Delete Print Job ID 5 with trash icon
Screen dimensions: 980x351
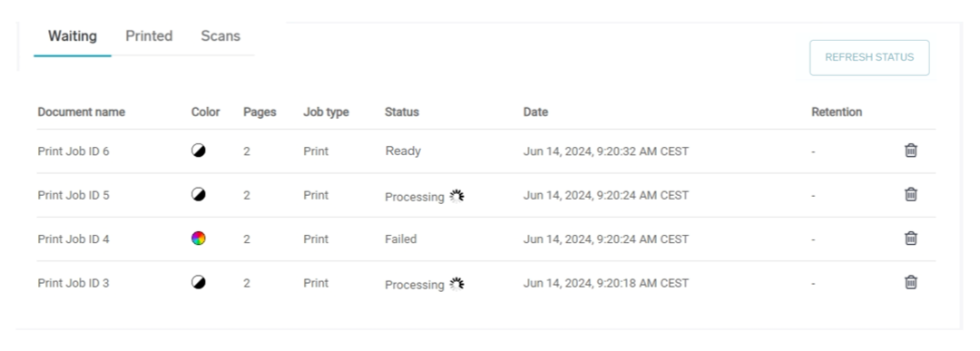coord(911,194)
